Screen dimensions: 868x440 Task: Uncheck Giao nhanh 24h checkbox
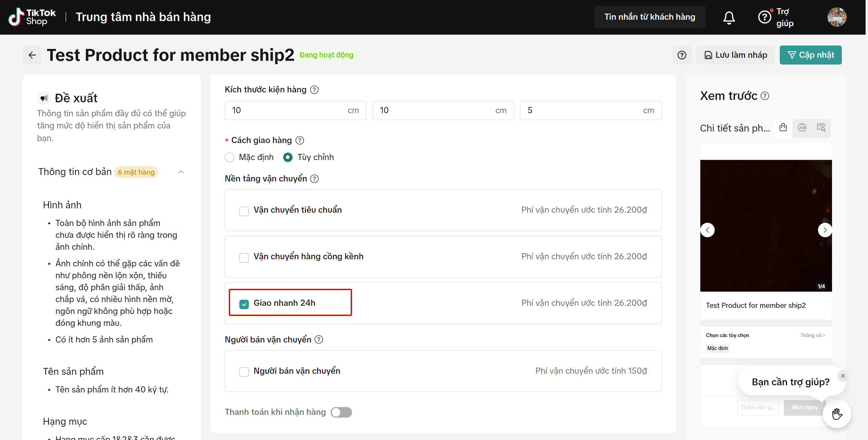(x=244, y=304)
